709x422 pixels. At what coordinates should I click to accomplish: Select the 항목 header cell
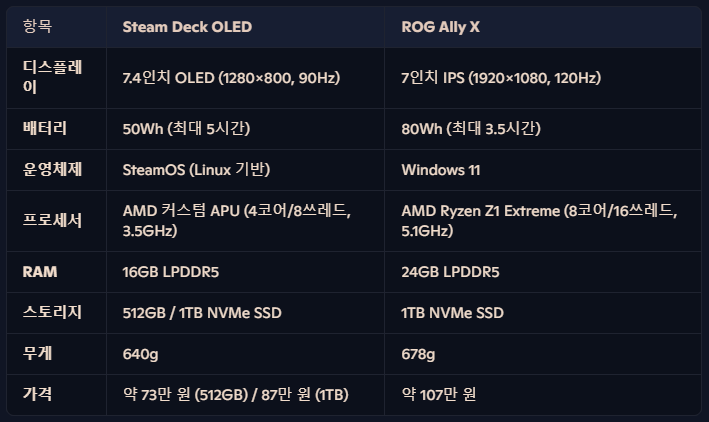tap(38, 26)
